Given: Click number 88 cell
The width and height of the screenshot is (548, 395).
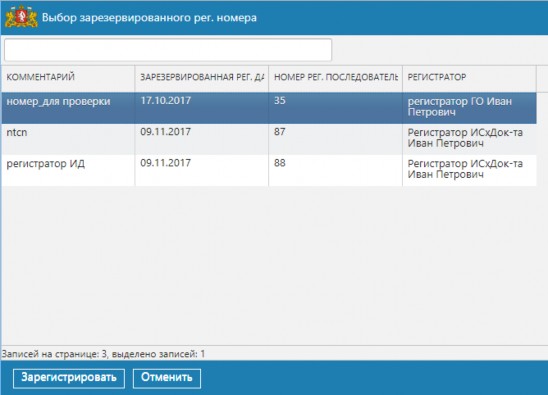Looking at the screenshot, I should click(336, 170).
